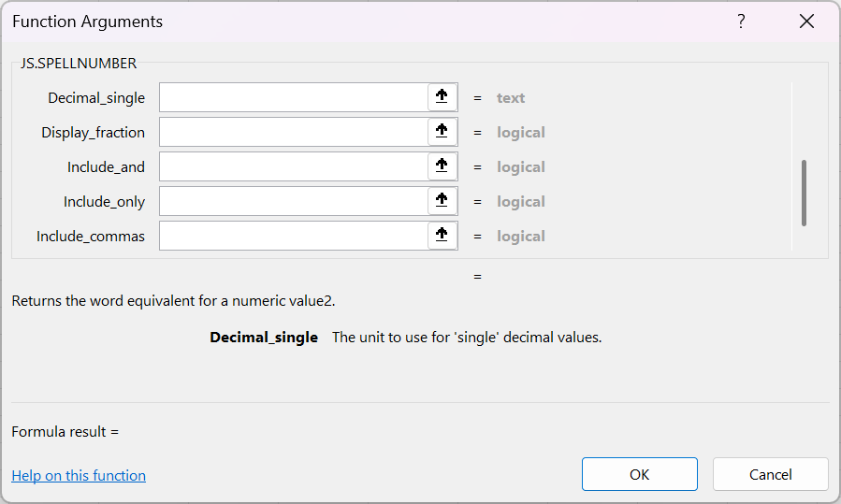This screenshot has width=841, height=504.
Task: Click the Include_commas argument label
Action: [91, 236]
